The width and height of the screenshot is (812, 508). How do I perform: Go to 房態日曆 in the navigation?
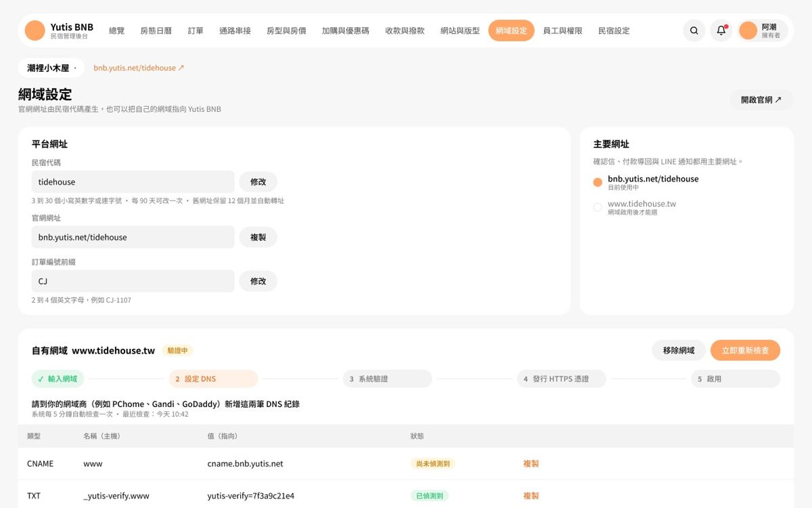[x=156, y=30]
